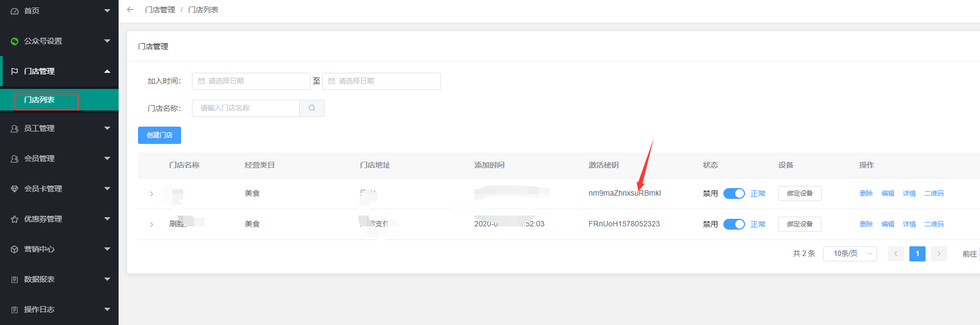The image size is (980, 325).
Task: Click the end date 请选择日期 field
Action: pyautogui.click(x=382, y=81)
